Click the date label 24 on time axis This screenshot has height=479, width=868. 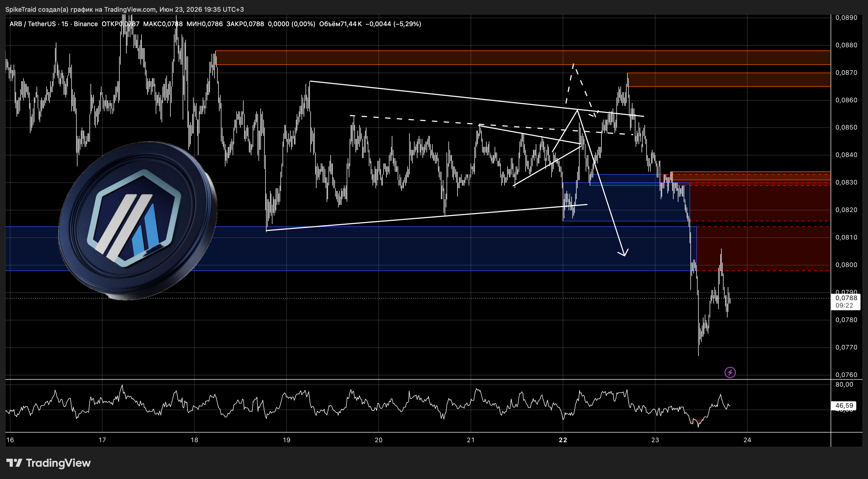click(747, 440)
